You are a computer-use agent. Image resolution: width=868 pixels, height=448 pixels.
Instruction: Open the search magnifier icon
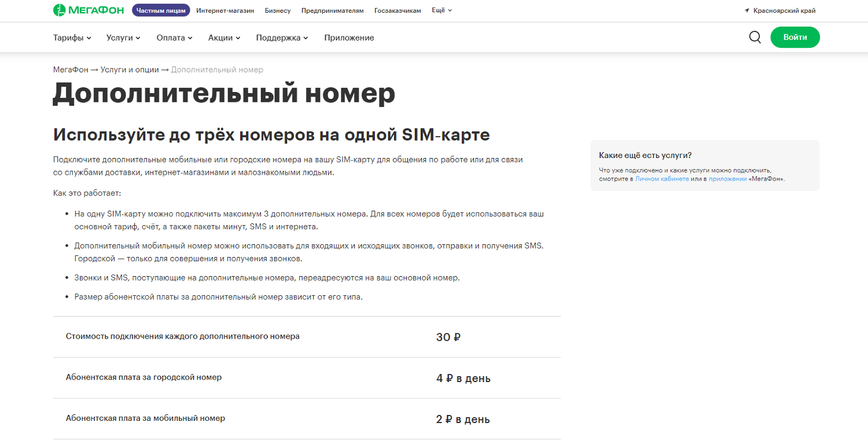755,37
